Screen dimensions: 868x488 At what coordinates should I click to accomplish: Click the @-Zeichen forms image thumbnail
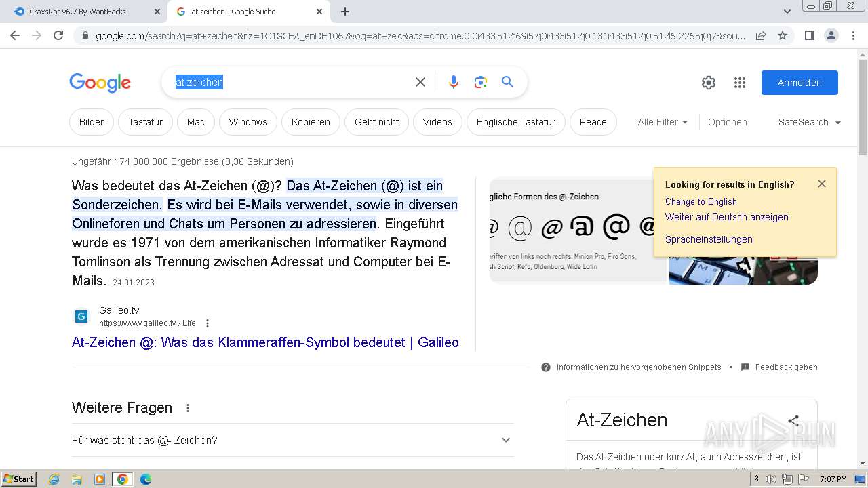[x=578, y=230]
